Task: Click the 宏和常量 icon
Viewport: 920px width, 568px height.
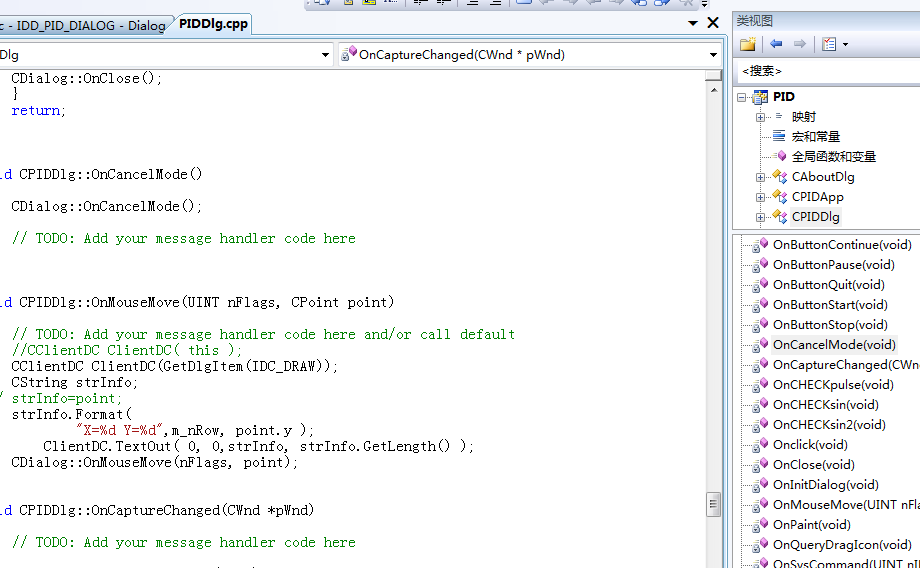Action: (779, 136)
